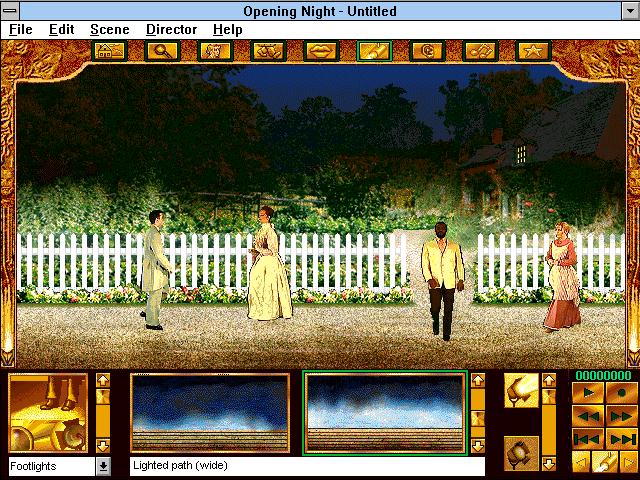640x480 pixels.
Task: Select the dark blue lighting thumbnail
Action: (x=210, y=413)
